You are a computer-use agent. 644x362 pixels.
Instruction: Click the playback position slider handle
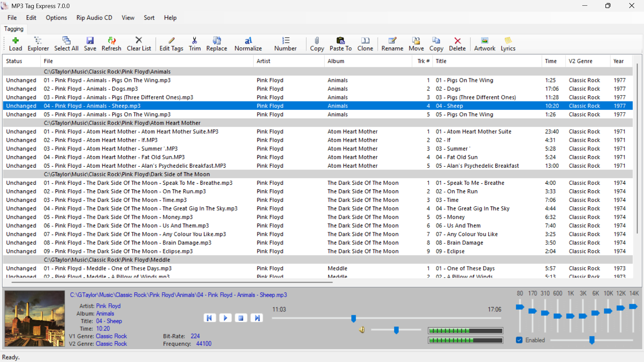click(x=354, y=318)
